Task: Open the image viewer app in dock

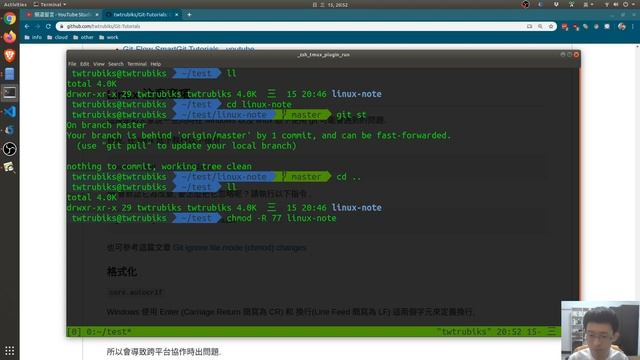Action: coord(10,167)
